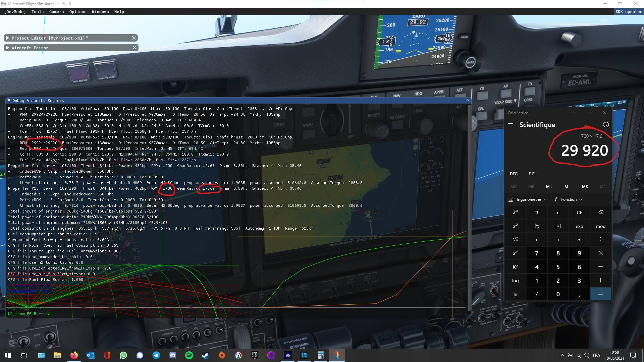
Task: Open the Camera menu
Action: pos(56,12)
